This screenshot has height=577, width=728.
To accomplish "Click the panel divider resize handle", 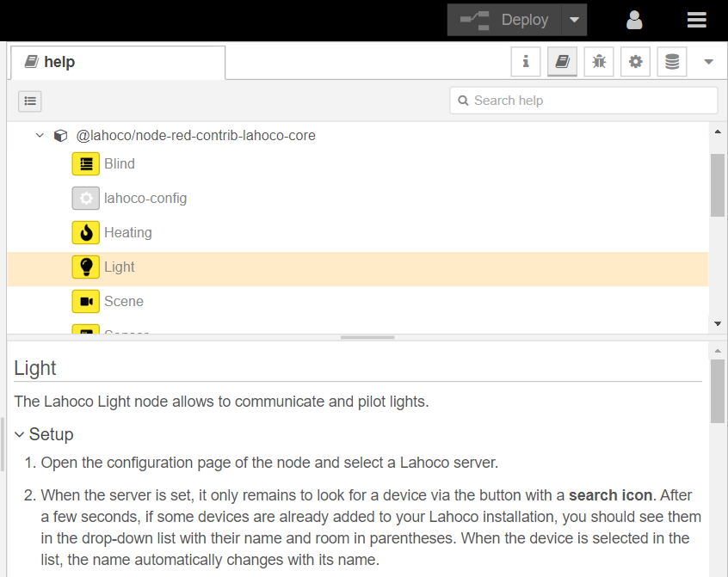I will pyautogui.click(x=367, y=338).
